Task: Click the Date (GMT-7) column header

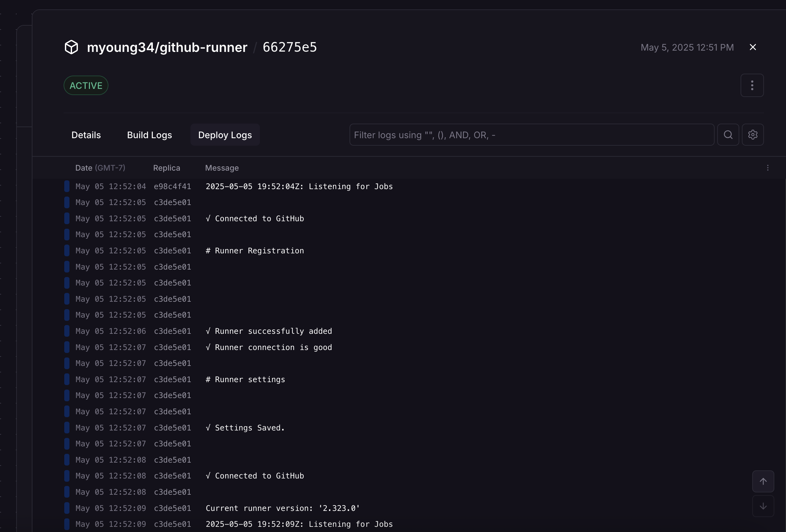Action: click(100, 168)
